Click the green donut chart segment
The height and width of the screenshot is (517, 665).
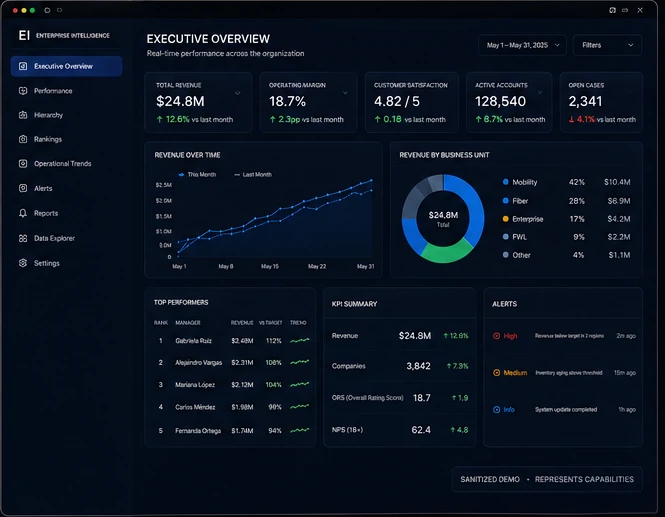[446, 252]
